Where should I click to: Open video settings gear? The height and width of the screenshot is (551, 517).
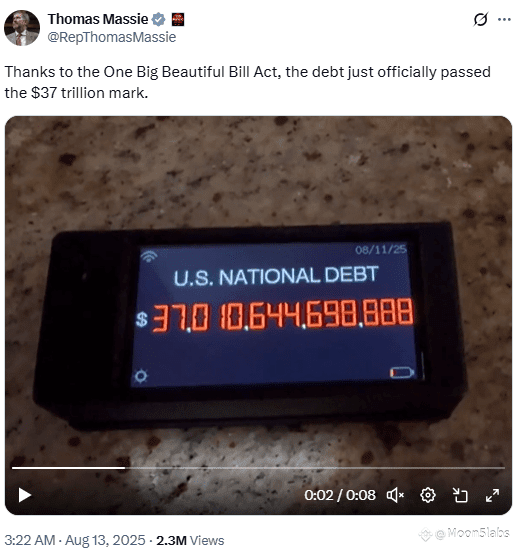428,495
